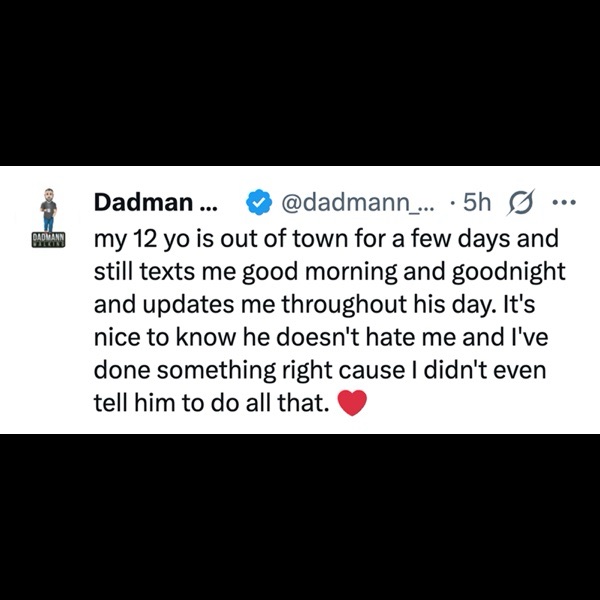Click the tweet's first line "my 12 yo"

pos(143,240)
